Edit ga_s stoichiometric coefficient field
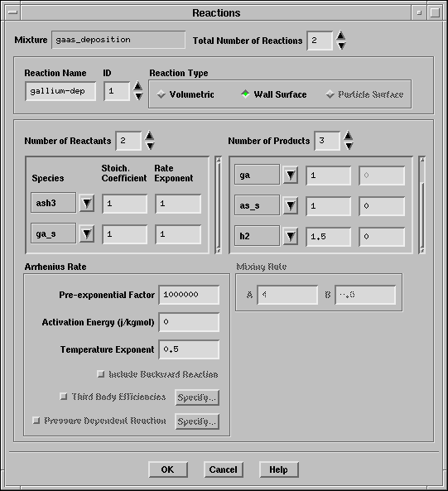This screenshot has width=448, height=491. pyautogui.click(x=124, y=234)
